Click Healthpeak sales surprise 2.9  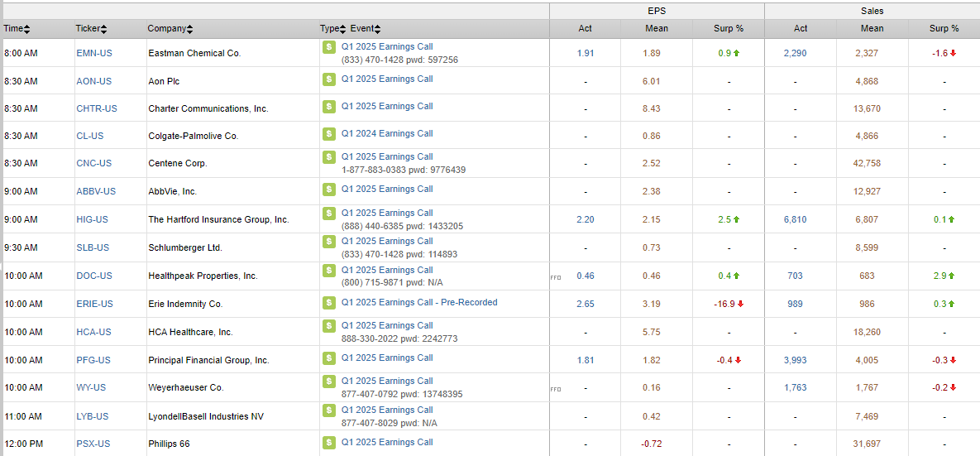(944, 276)
